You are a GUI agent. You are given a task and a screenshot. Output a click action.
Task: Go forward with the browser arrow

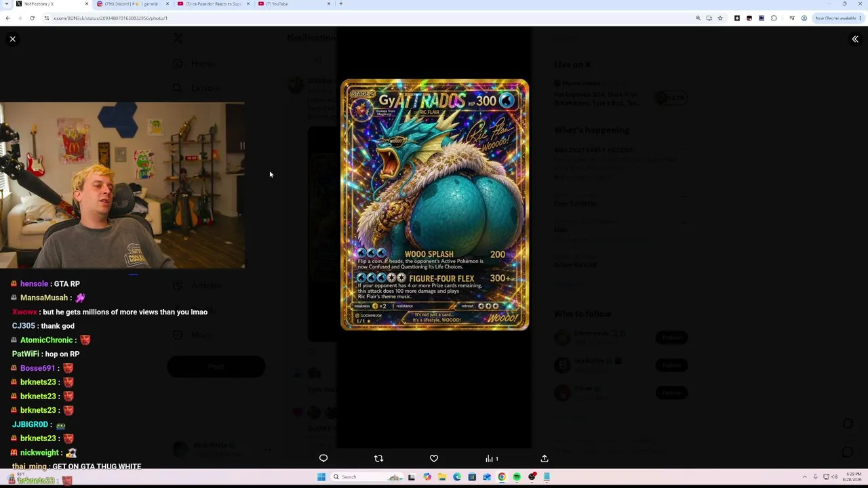(x=20, y=18)
